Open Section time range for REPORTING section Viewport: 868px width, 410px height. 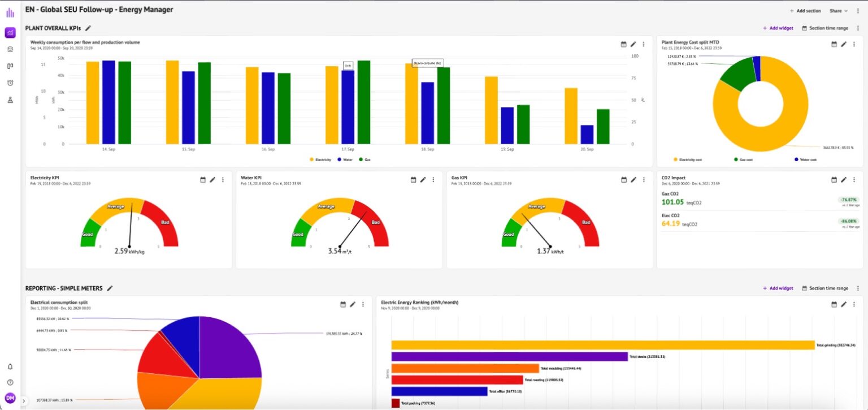click(825, 288)
